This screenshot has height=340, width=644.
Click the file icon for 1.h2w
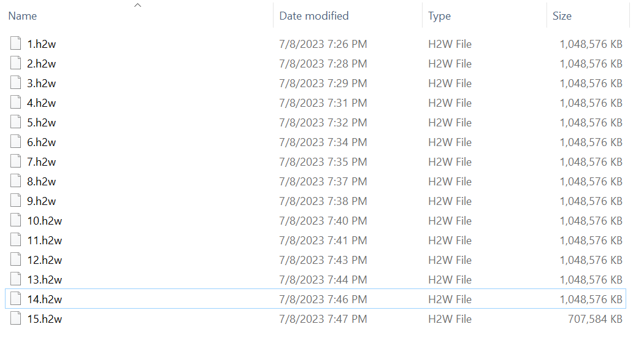[x=16, y=44]
